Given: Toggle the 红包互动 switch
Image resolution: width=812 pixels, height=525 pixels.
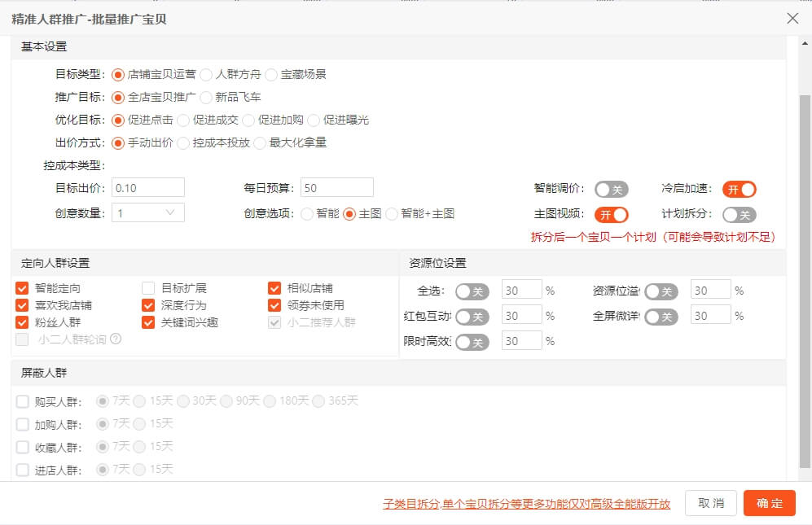Looking at the screenshot, I should (x=472, y=317).
